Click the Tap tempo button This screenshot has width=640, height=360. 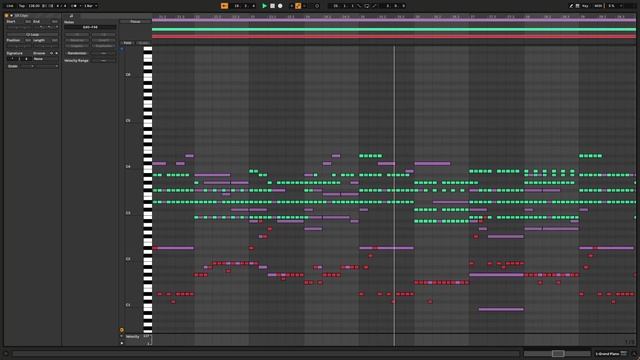22,6
